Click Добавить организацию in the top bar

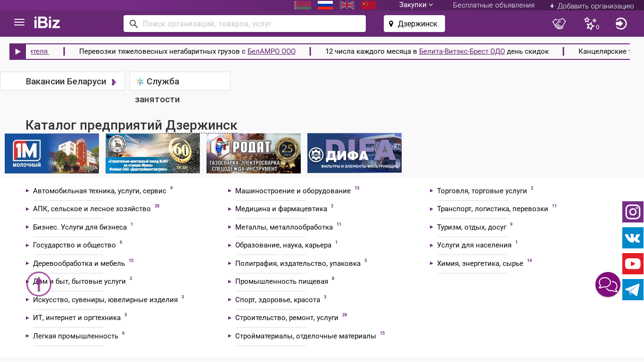click(x=592, y=6)
